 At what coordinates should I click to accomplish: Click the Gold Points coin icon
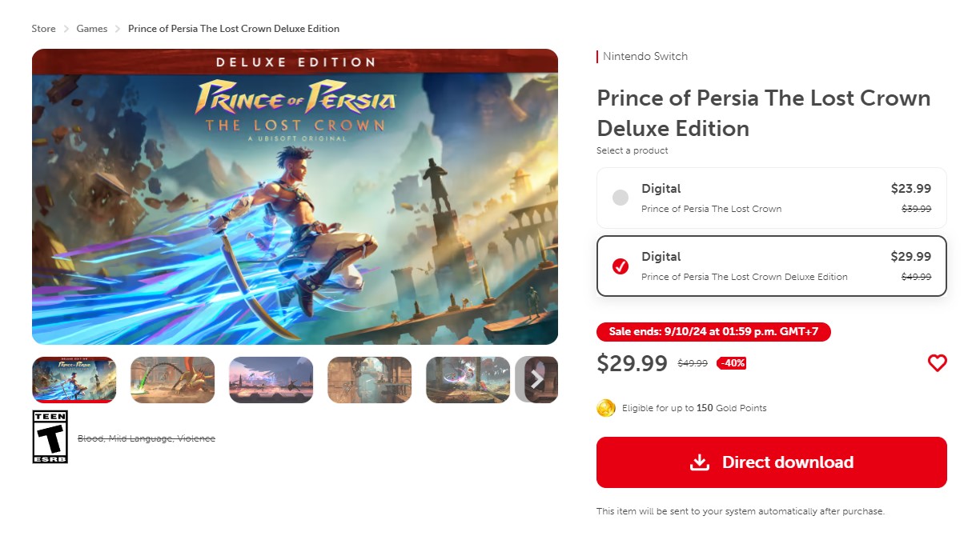(x=606, y=408)
